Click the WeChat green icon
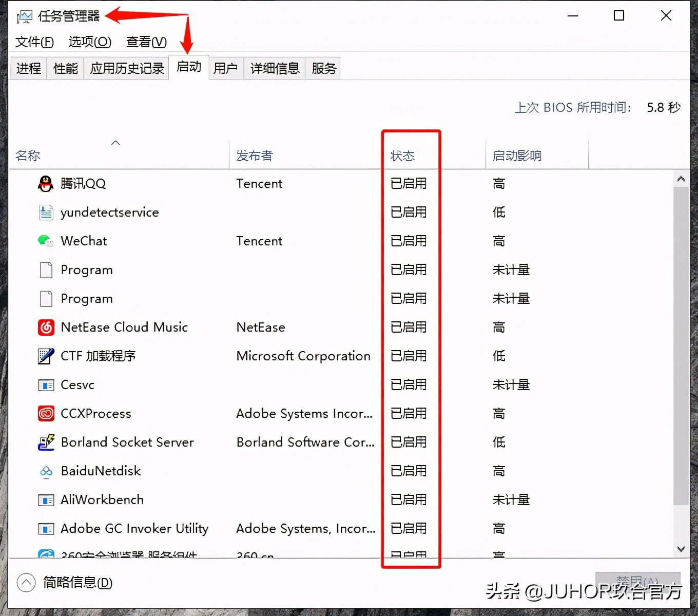This screenshot has width=698, height=616. click(46, 241)
